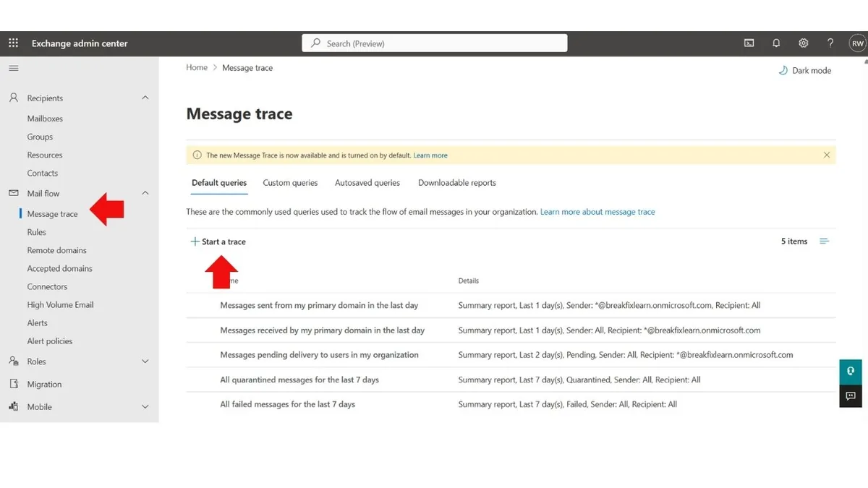
Task: Open Alerts in the sidebar
Action: tap(38, 323)
